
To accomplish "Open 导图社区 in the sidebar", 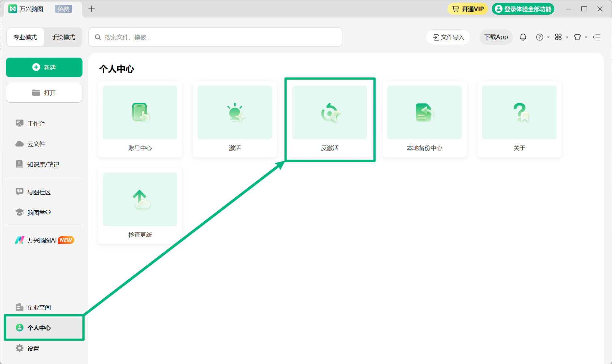I will pos(44,192).
